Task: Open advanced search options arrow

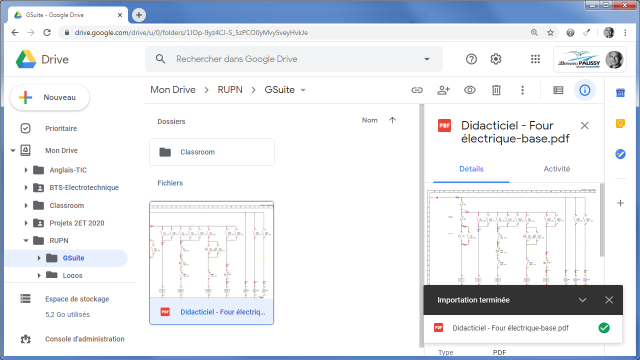Action: click(x=427, y=59)
